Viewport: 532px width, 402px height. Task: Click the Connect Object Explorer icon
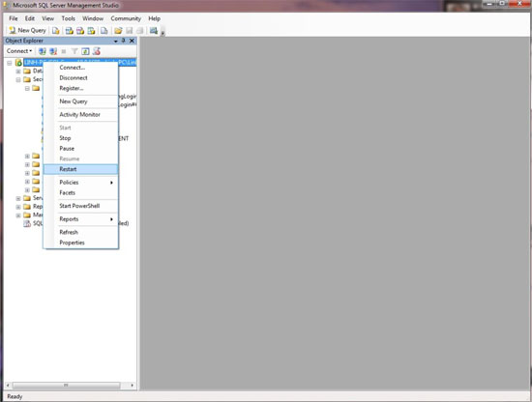(x=42, y=51)
